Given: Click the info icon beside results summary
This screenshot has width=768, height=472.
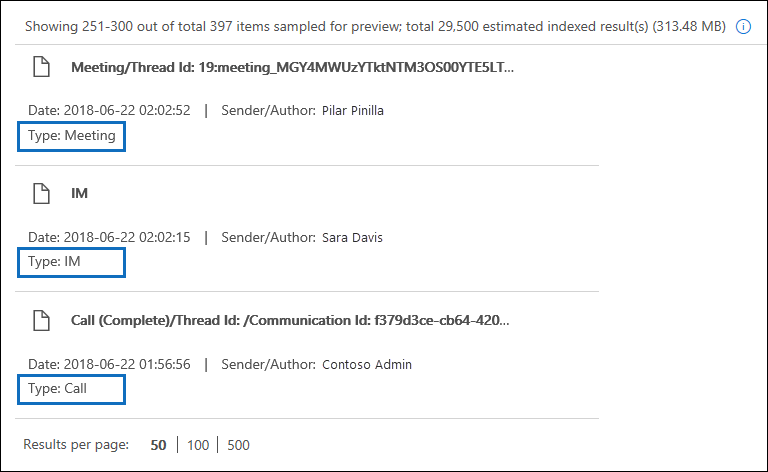Looking at the screenshot, I should coord(743,27).
